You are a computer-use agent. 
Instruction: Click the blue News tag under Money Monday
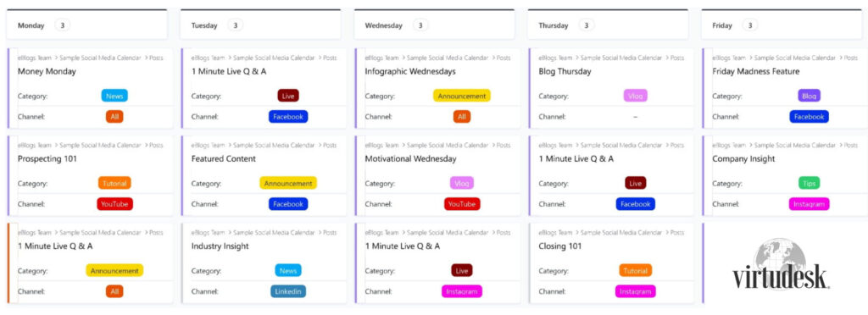tap(114, 96)
